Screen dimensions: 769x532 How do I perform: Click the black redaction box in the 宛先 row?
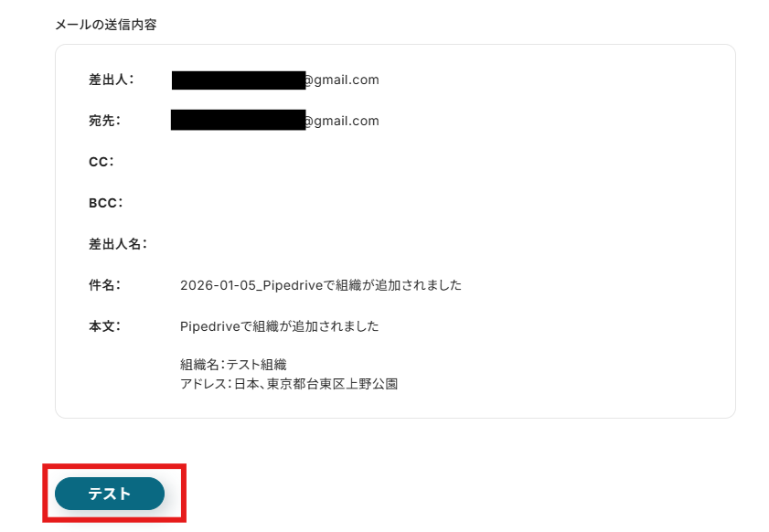(x=239, y=120)
